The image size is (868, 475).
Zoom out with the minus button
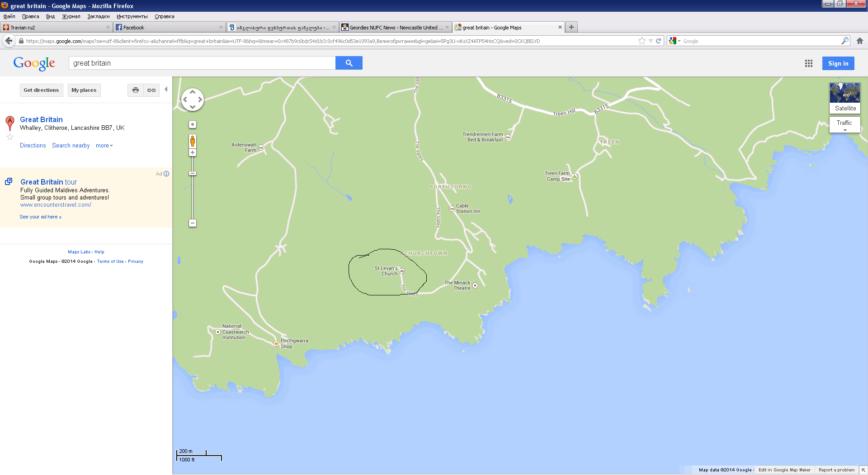[193, 223]
